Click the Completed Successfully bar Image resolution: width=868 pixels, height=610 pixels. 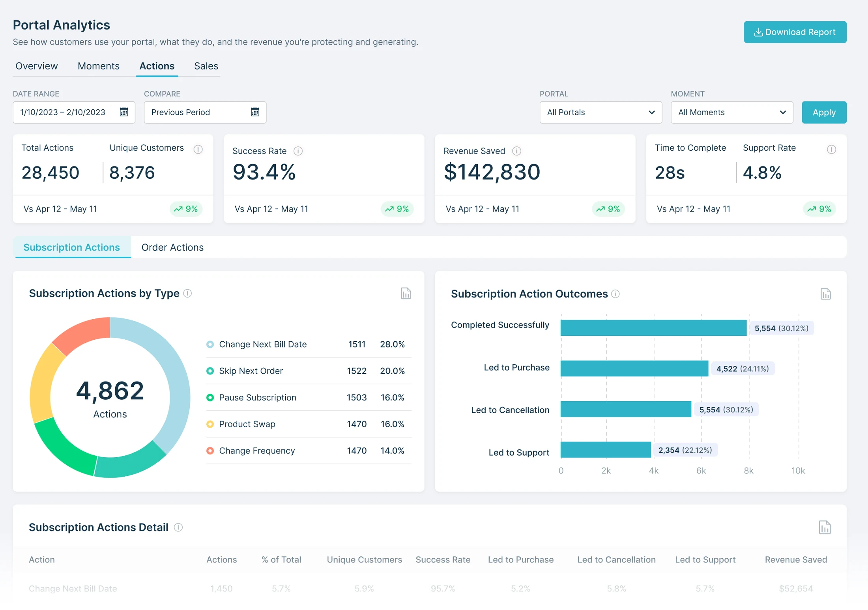(653, 327)
